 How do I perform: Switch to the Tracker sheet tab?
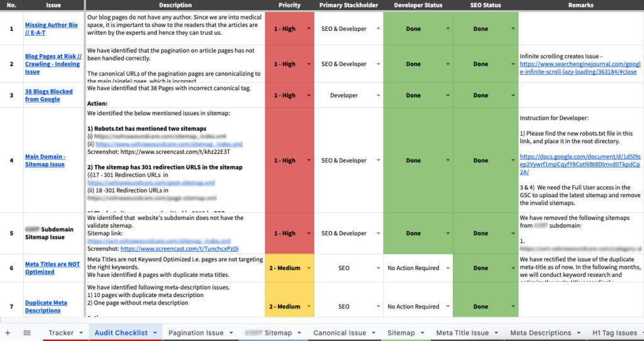(x=61, y=333)
